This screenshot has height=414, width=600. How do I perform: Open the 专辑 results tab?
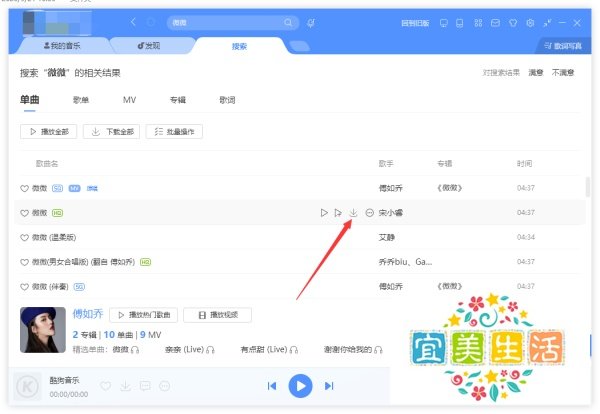click(x=178, y=100)
